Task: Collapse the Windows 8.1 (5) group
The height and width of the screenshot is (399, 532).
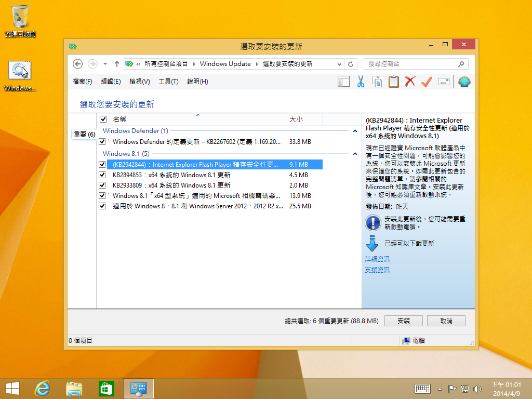Action: click(x=355, y=154)
